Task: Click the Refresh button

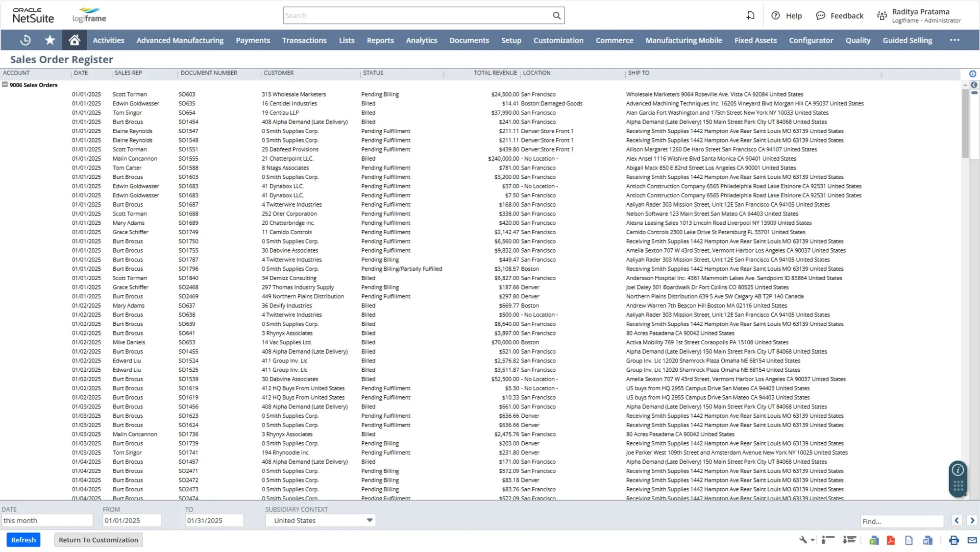Action: (23, 539)
